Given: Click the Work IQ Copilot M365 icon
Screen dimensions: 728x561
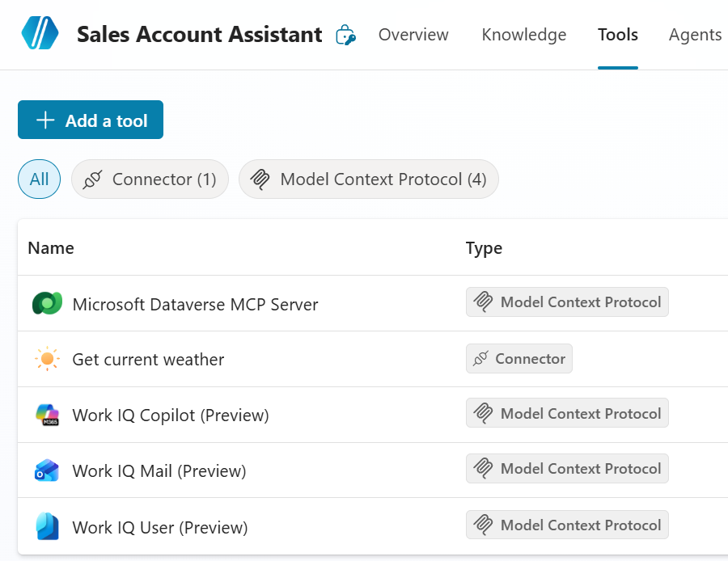Looking at the screenshot, I should (x=48, y=415).
